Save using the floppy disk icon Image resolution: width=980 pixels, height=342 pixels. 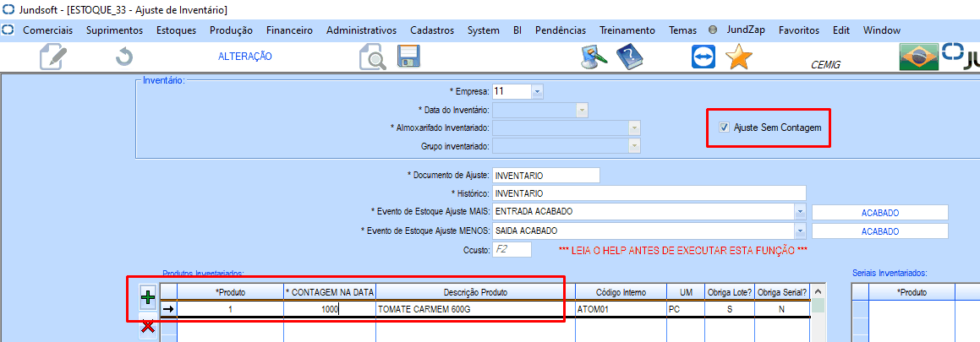point(408,57)
